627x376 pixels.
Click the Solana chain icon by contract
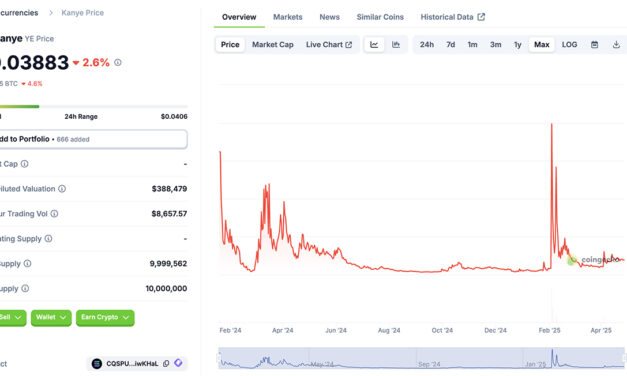(x=97, y=364)
